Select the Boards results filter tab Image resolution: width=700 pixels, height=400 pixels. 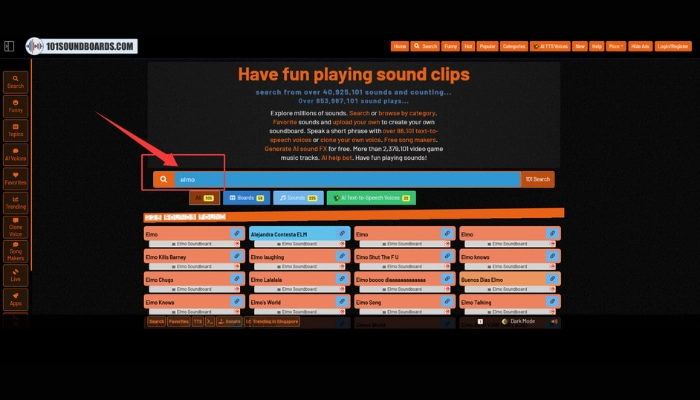coord(246,198)
